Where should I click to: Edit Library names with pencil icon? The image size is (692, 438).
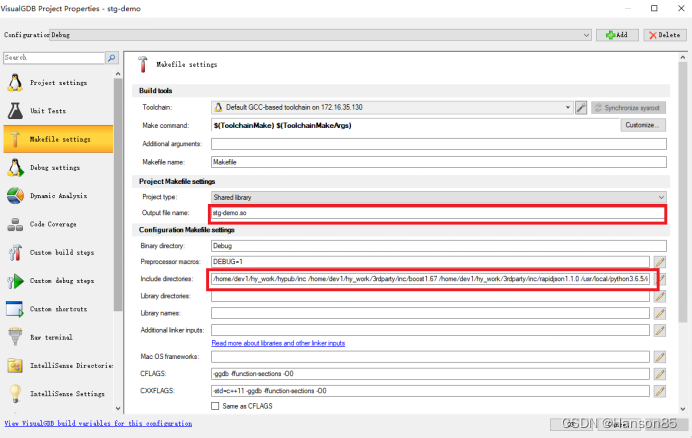660,313
